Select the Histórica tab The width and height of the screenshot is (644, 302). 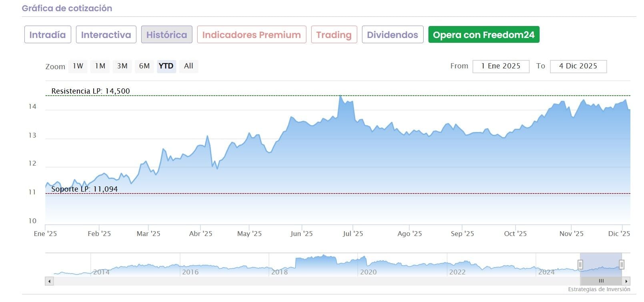(166, 35)
